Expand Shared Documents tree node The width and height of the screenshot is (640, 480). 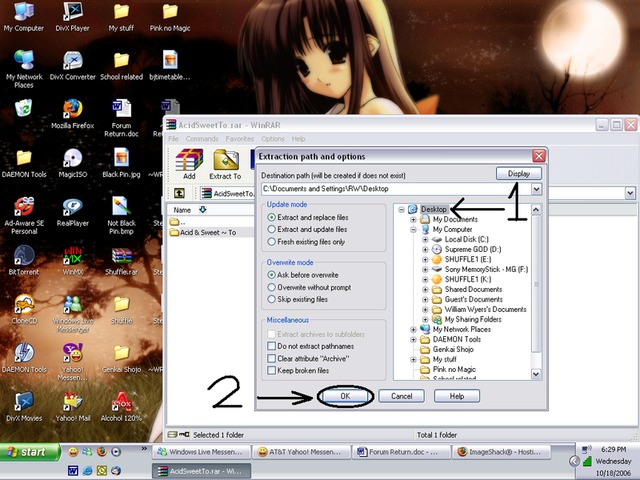pos(425,289)
